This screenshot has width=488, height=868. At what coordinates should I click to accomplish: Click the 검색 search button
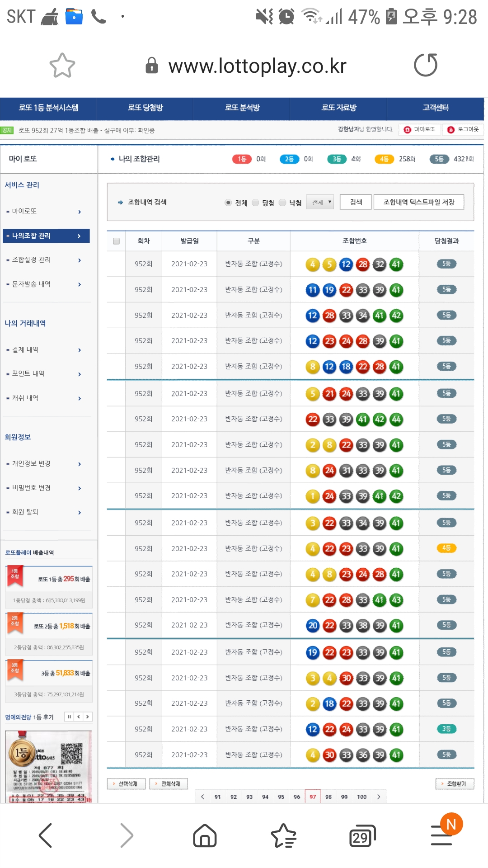tap(356, 202)
